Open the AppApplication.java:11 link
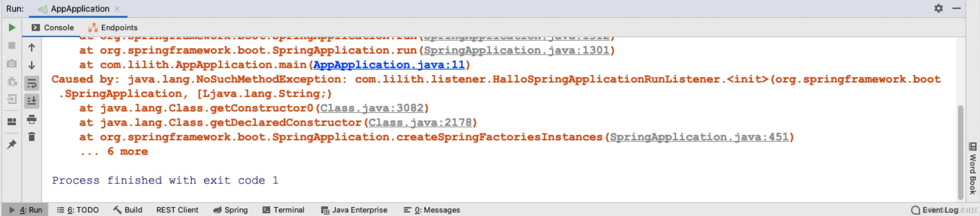This screenshot has height=216, width=980. tap(389, 65)
